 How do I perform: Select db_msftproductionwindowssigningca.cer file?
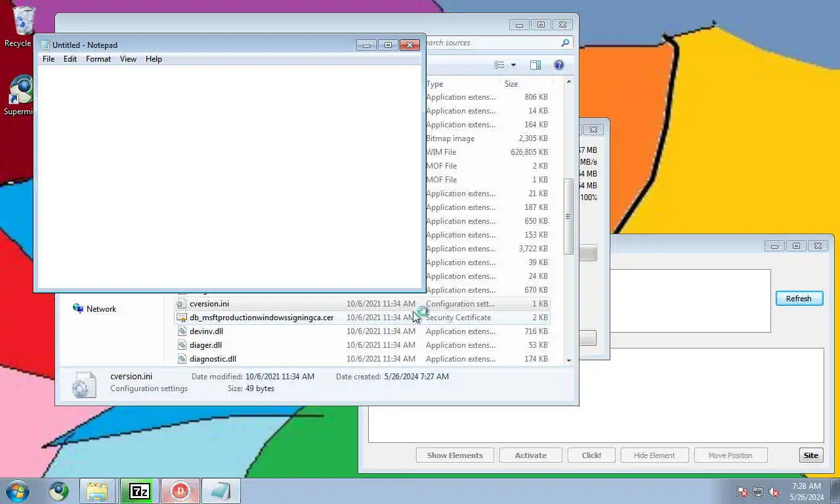pyautogui.click(x=363, y=318)
